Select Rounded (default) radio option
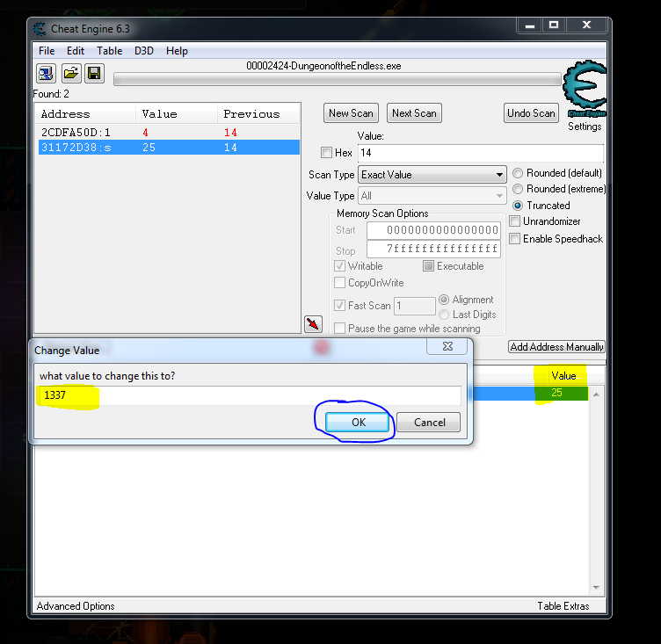Viewport: 661px width, 644px height. point(517,173)
